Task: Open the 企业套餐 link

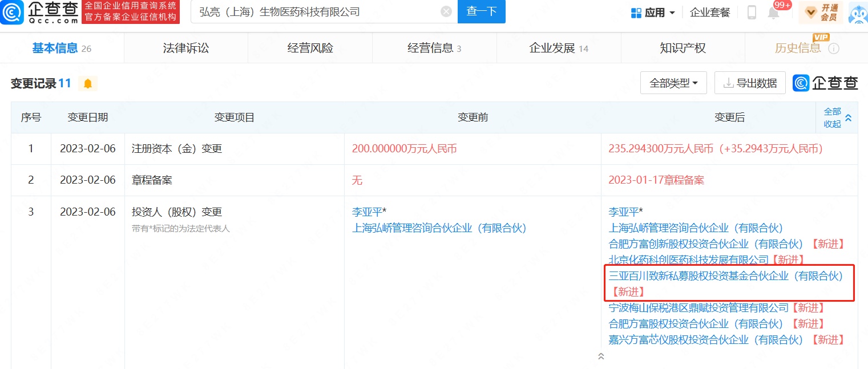Action: pyautogui.click(x=710, y=13)
